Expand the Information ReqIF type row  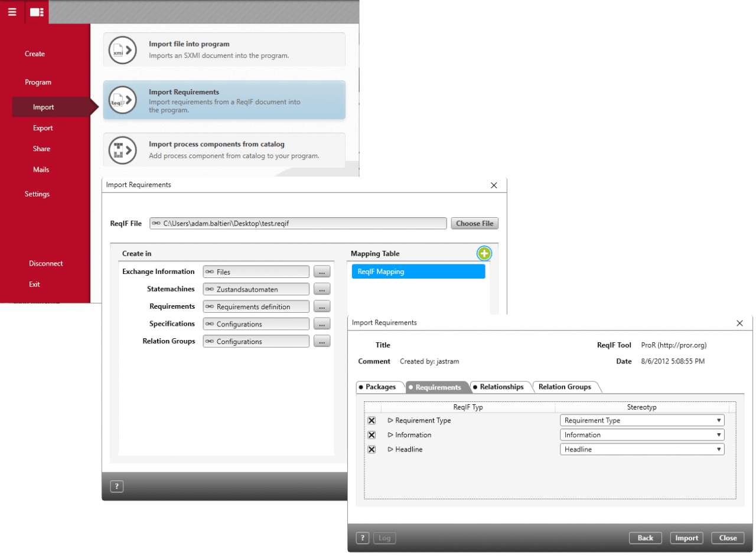390,435
